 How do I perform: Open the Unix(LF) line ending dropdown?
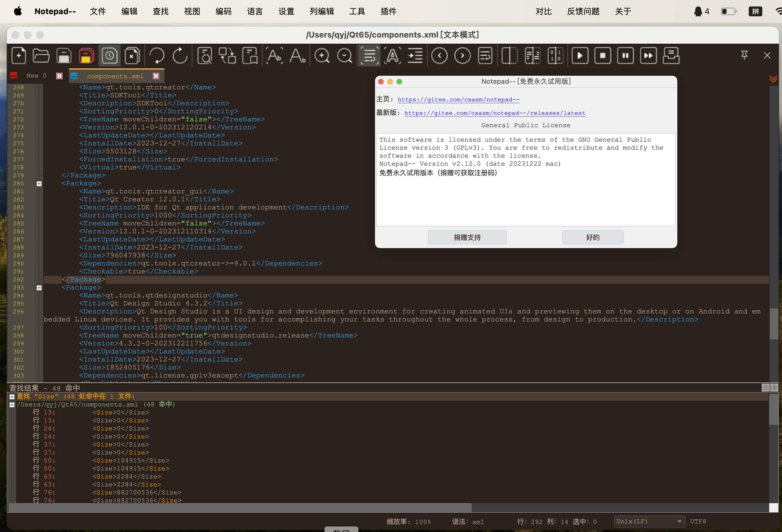pyautogui.click(x=649, y=521)
